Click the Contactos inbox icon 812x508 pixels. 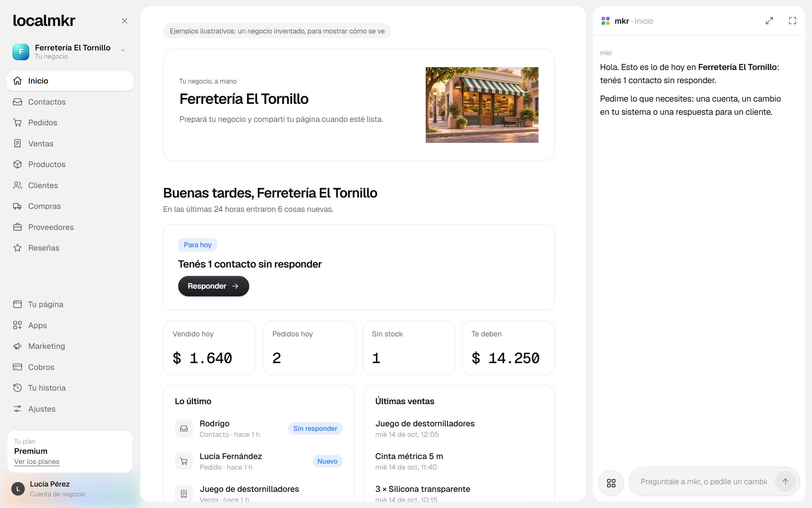[x=17, y=102]
